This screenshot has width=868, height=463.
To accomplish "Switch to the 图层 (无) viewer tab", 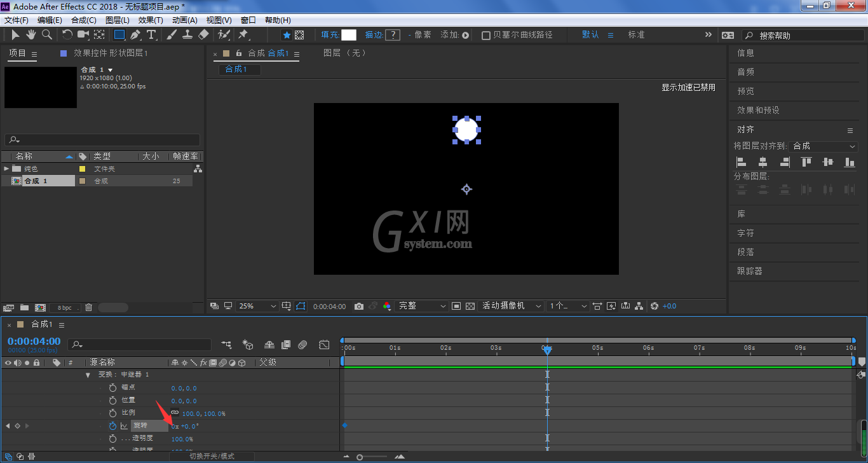I will pos(345,53).
